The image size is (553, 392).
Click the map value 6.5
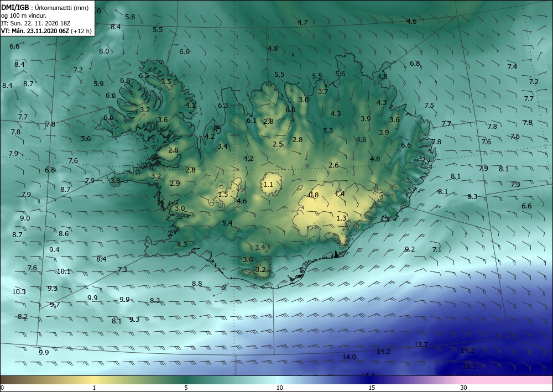(144, 75)
